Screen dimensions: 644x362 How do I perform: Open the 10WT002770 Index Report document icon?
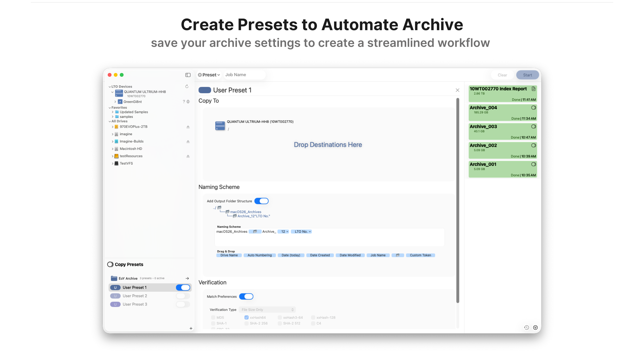[534, 89]
